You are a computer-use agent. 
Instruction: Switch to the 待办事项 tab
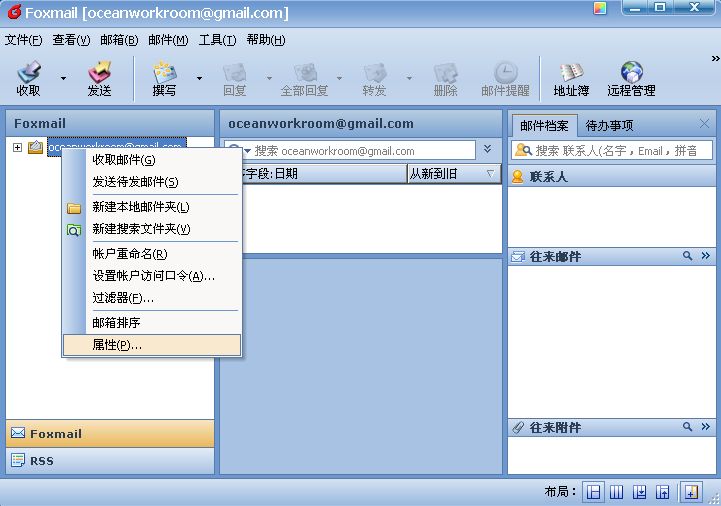(x=609, y=126)
